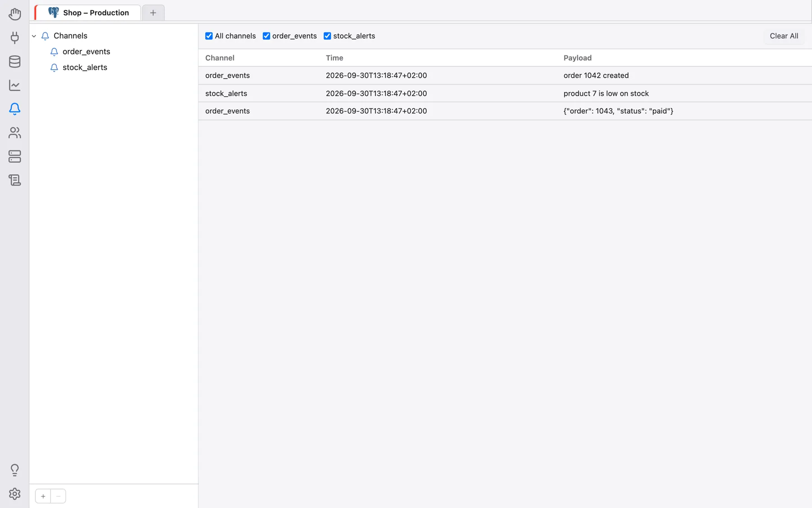Open the metrics chart icon
Screen dimensions: 812x508
click(x=14, y=85)
